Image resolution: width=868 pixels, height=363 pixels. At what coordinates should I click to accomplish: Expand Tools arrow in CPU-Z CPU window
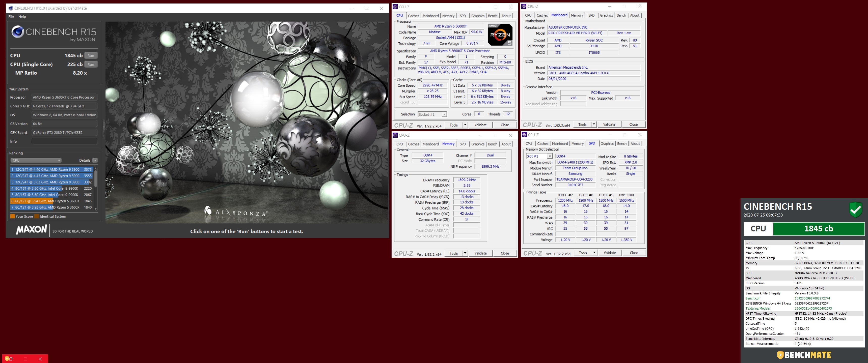click(465, 125)
